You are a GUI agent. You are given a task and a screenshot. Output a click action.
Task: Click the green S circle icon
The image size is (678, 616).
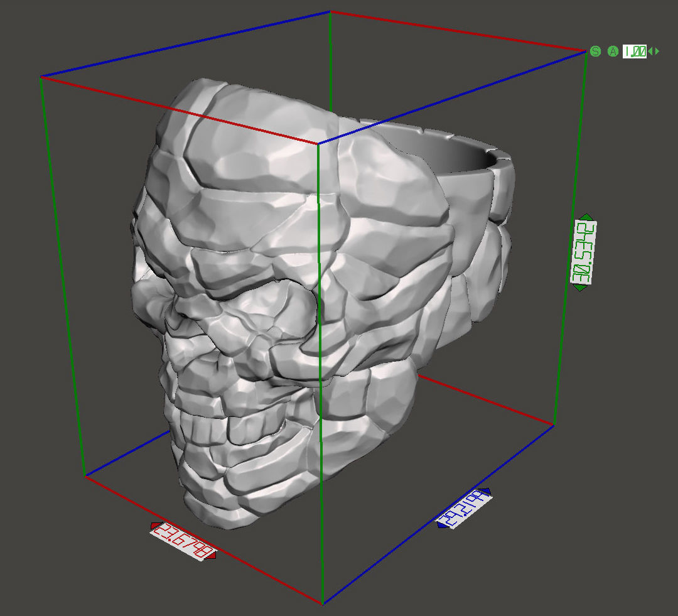(x=595, y=51)
